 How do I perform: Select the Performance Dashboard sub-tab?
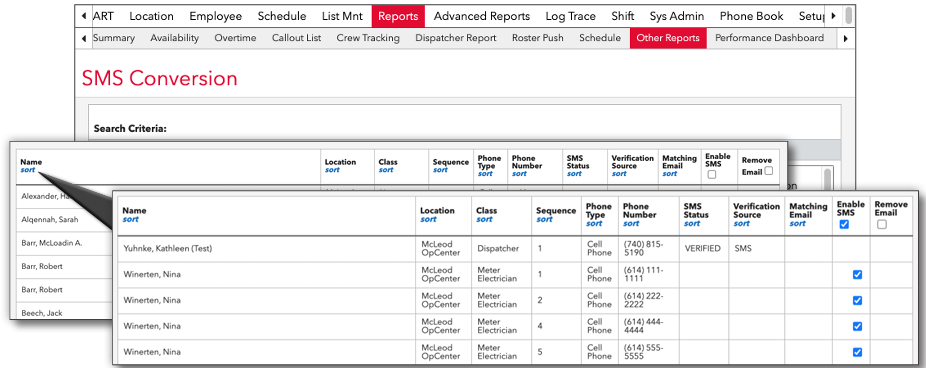coord(769,38)
